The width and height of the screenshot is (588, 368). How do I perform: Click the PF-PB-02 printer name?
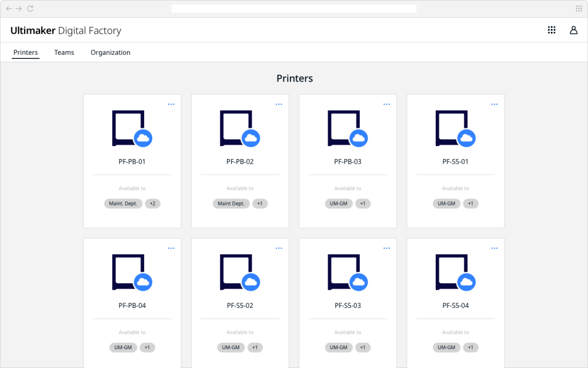(240, 162)
